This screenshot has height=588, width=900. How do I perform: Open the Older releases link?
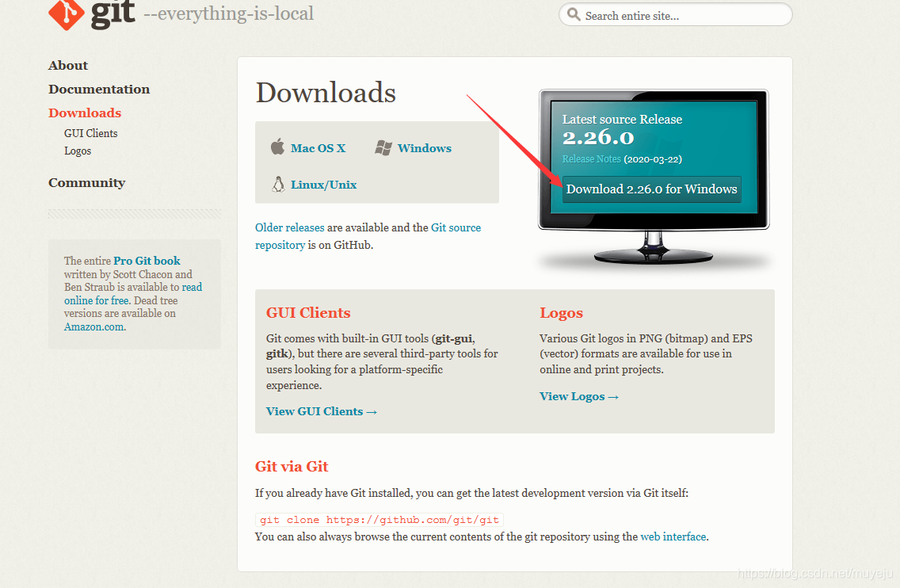click(290, 227)
